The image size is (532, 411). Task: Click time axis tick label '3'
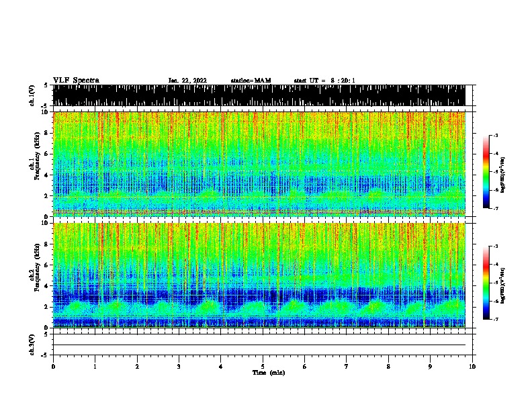(179, 366)
